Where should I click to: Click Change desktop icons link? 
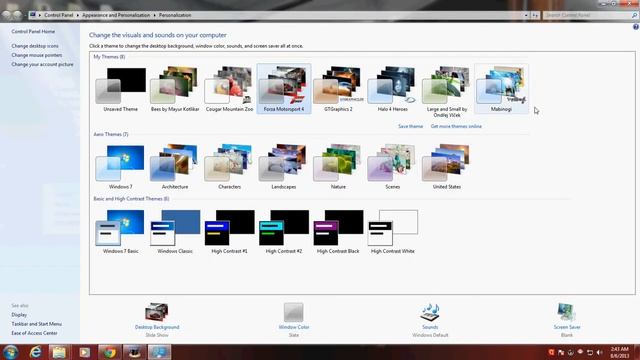(x=35, y=46)
